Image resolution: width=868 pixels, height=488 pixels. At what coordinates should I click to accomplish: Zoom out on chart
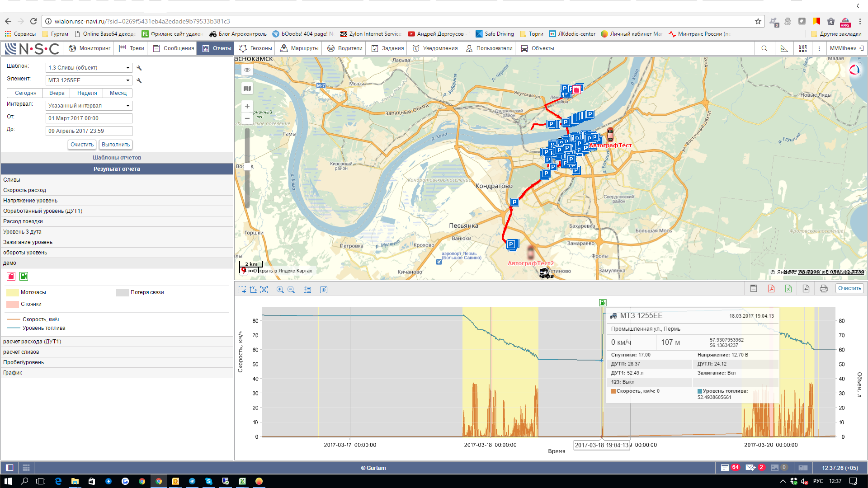(291, 290)
